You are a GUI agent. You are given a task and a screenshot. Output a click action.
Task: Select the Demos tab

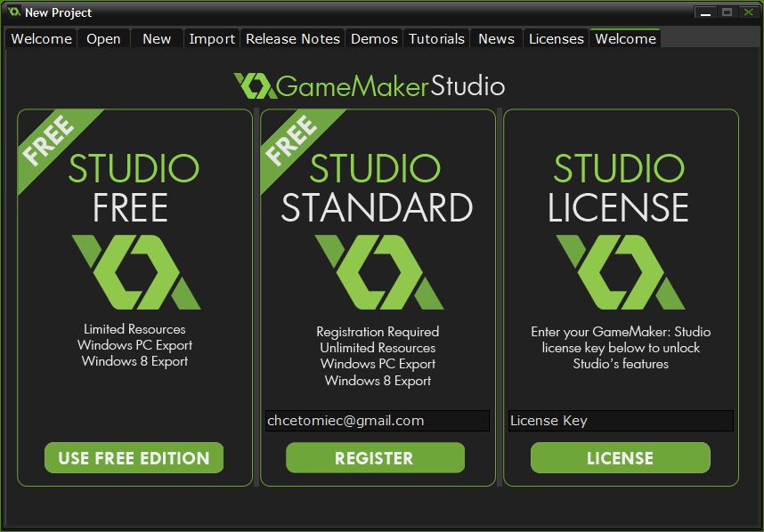374,39
